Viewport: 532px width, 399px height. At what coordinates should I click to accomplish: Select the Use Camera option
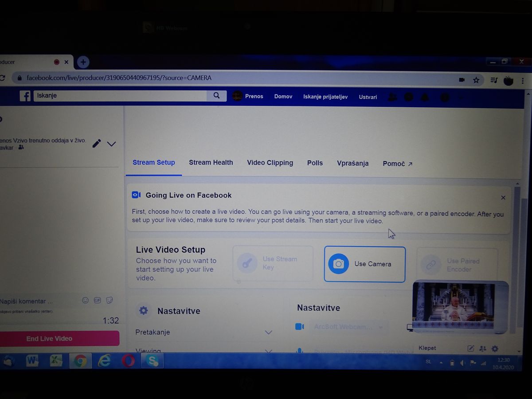pos(364,264)
